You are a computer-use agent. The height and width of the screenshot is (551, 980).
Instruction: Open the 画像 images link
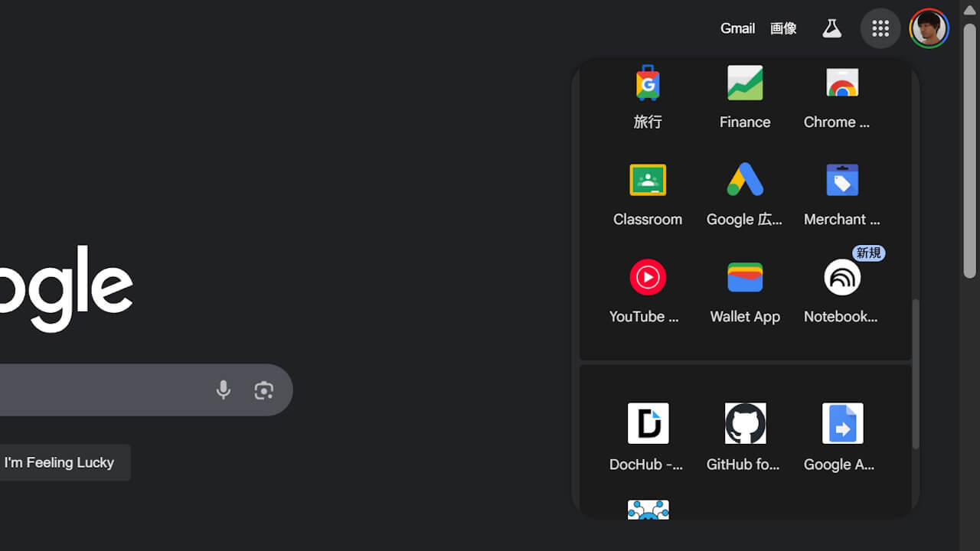(783, 28)
